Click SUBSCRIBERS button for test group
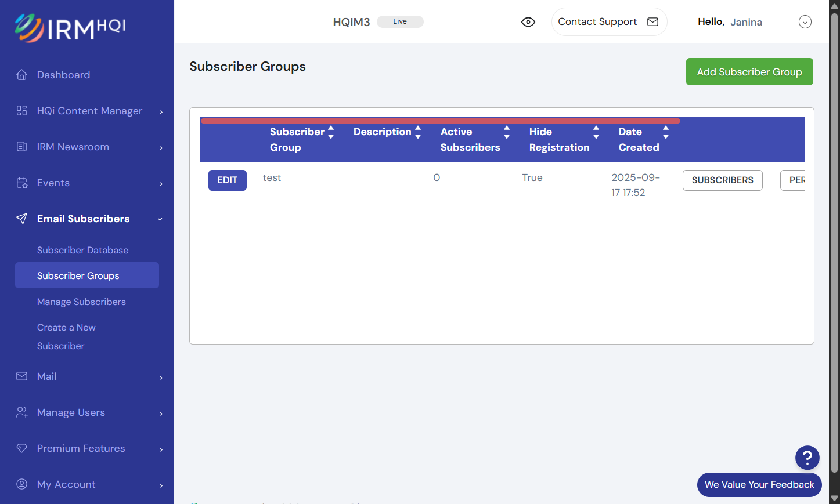Viewport: 840px width, 504px height. coord(723,180)
